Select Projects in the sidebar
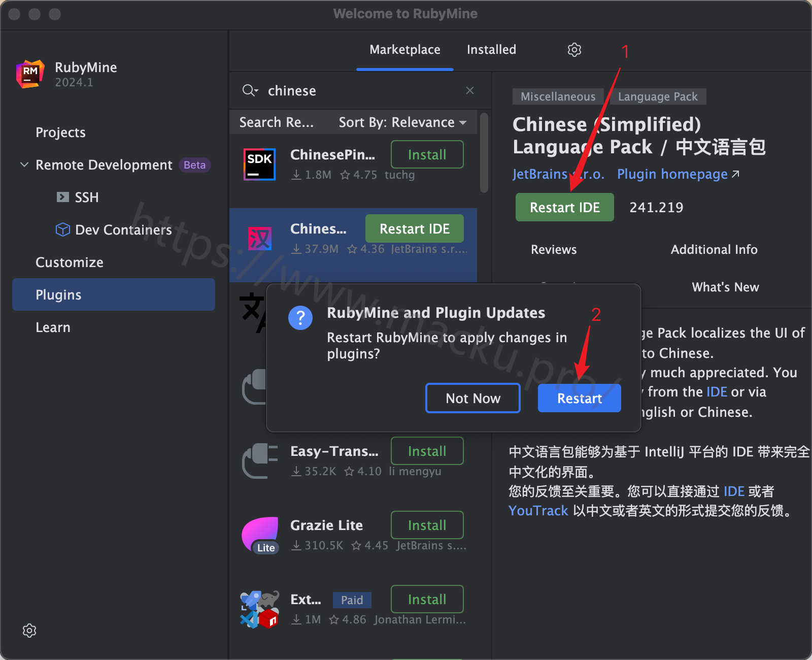812x660 pixels. [x=60, y=133]
